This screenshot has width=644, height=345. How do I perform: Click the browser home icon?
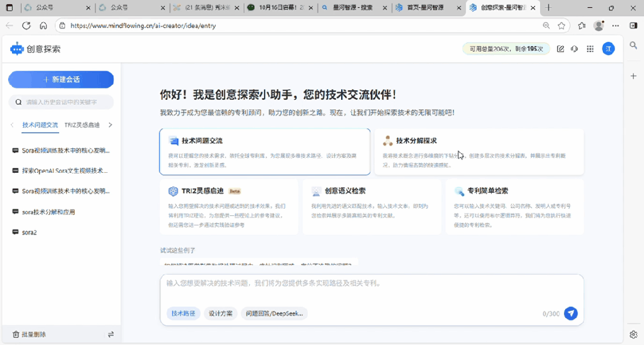point(43,26)
